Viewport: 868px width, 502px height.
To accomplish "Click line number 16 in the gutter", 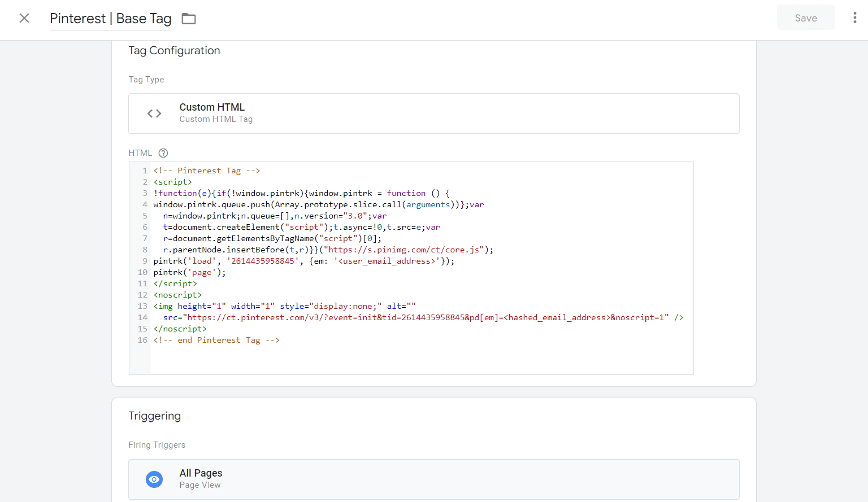I will (x=142, y=340).
